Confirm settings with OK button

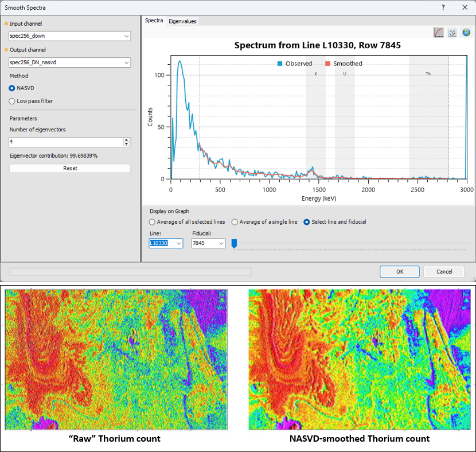coord(399,271)
